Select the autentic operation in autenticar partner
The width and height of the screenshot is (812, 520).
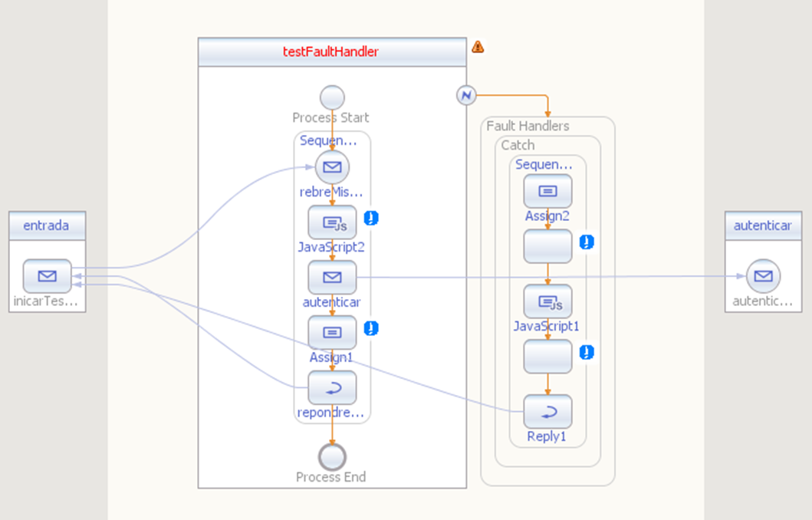764,276
